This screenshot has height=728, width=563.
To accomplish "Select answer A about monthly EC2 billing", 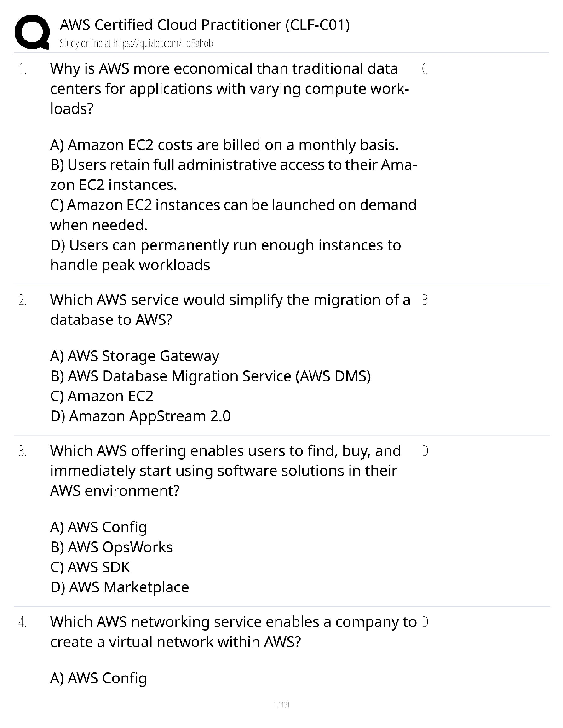I will pos(224,145).
